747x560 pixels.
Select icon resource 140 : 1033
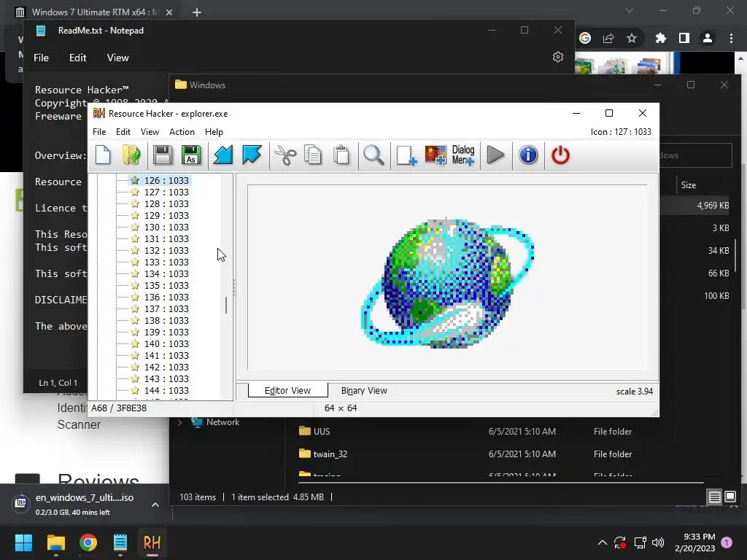click(160, 344)
